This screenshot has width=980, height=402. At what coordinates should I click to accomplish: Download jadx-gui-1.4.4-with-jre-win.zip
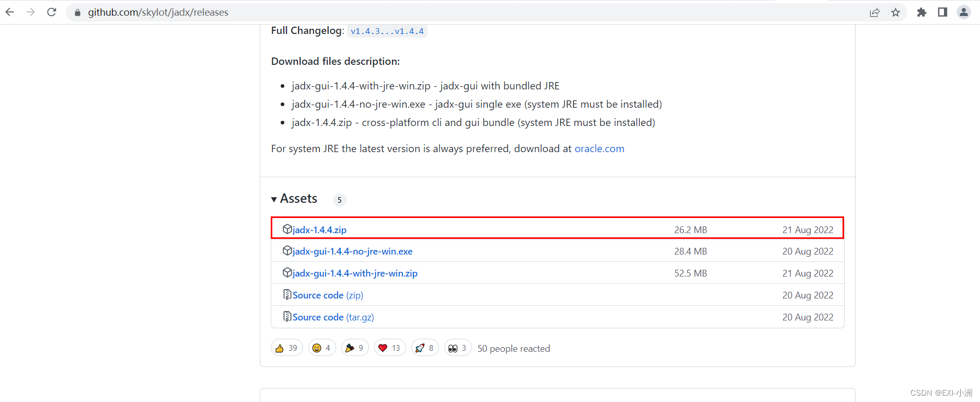pos(355,273)
